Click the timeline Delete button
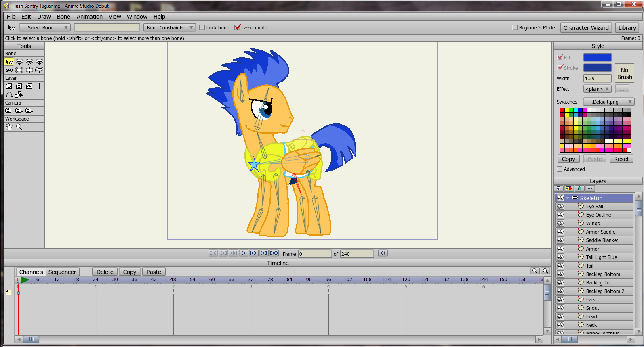 pyautogui.click(x=105, y=272)
